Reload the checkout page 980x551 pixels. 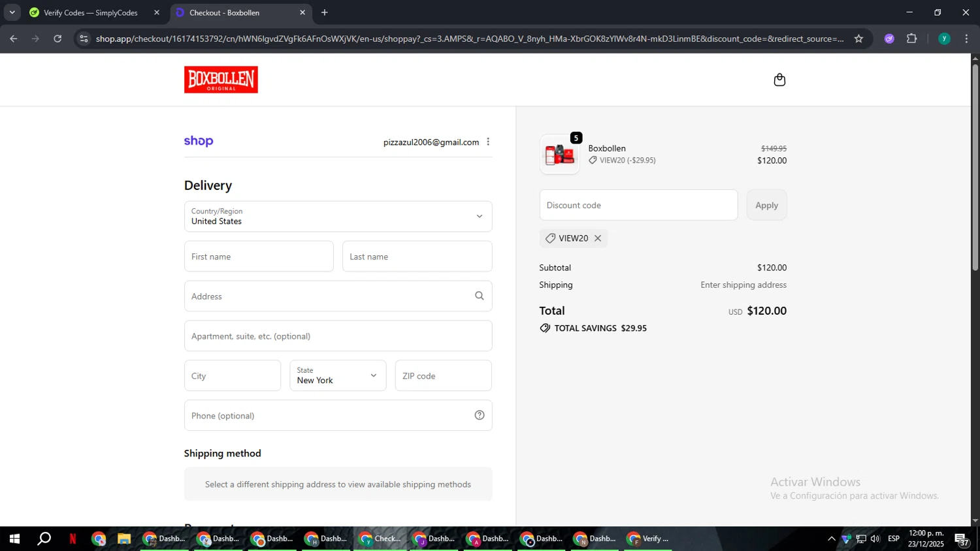click(57, 39)
